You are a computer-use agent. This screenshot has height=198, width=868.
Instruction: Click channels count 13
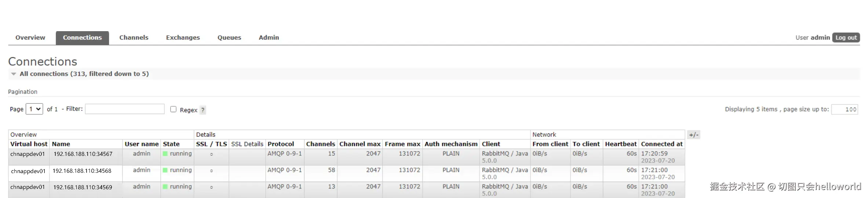332,187
